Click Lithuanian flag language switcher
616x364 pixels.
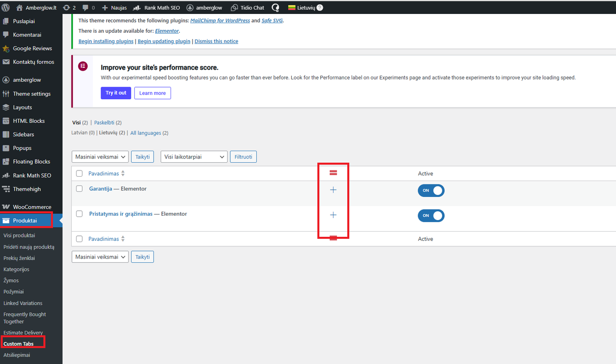[301, 8]
